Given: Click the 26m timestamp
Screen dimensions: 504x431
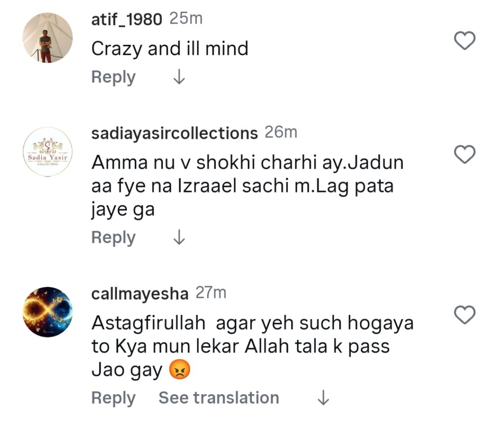Looking at the screenshot, I should click(281, 132).
